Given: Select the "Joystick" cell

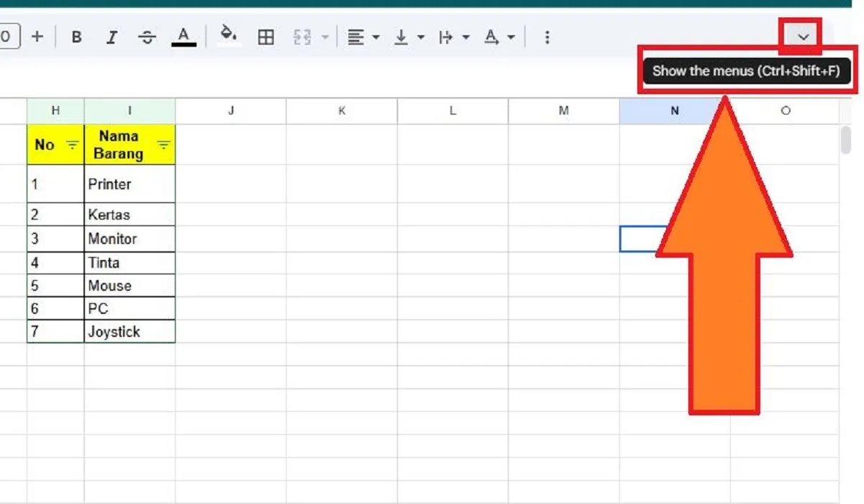Looking at the screenshot, I should click(x=130, y=332).
